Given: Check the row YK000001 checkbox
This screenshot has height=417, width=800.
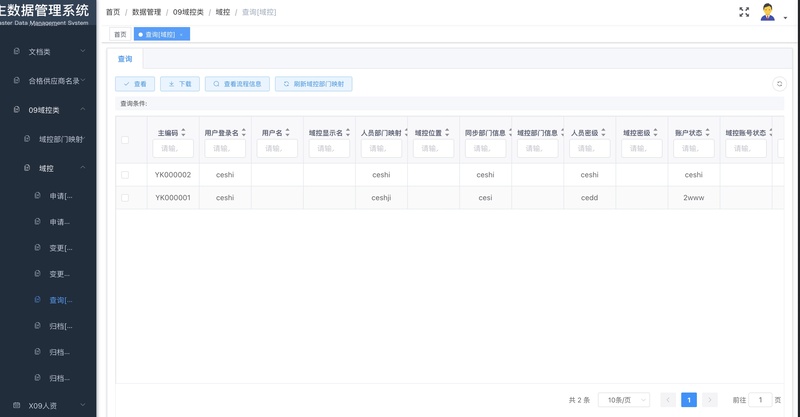Looking at the screenshot, I should tap(125, 198).
